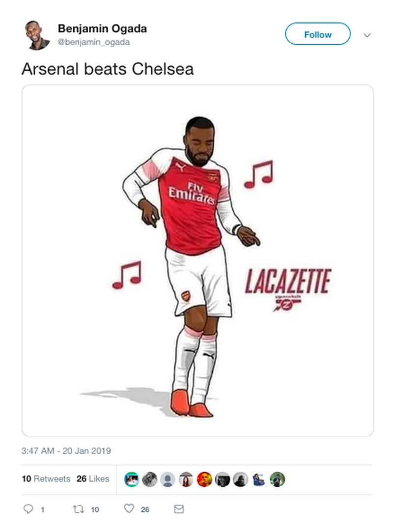Image resolution: width=393 pixels, height=532 pixels.
Task: Send tweet via direct message envelope icon
Action: 179,509
